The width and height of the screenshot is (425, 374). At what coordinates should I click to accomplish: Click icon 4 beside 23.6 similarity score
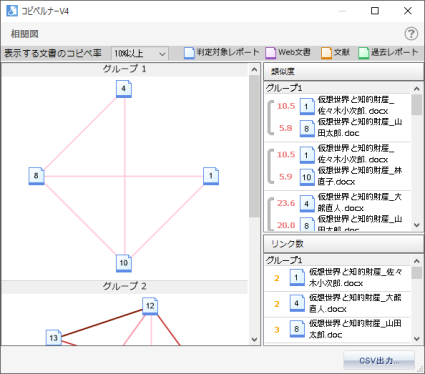pyautogui.click(x=307, y=204)
